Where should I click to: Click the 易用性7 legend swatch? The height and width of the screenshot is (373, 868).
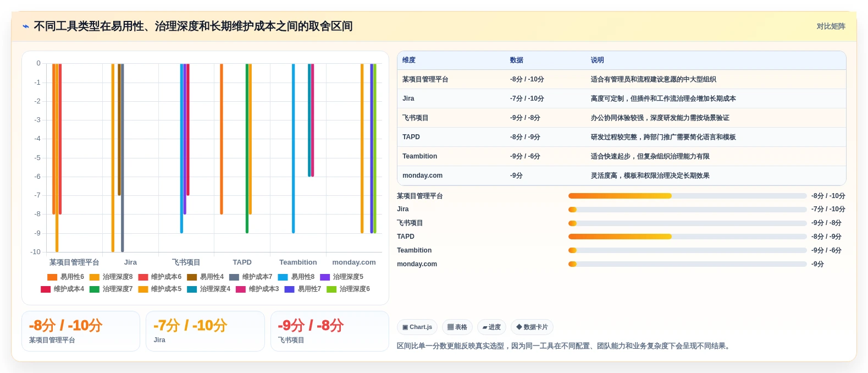289,289
